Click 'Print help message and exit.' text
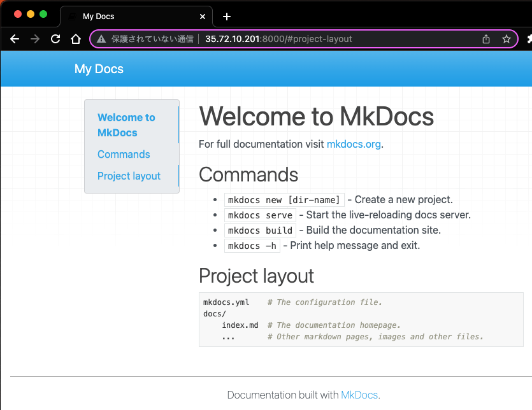 [x=355, y=245]
